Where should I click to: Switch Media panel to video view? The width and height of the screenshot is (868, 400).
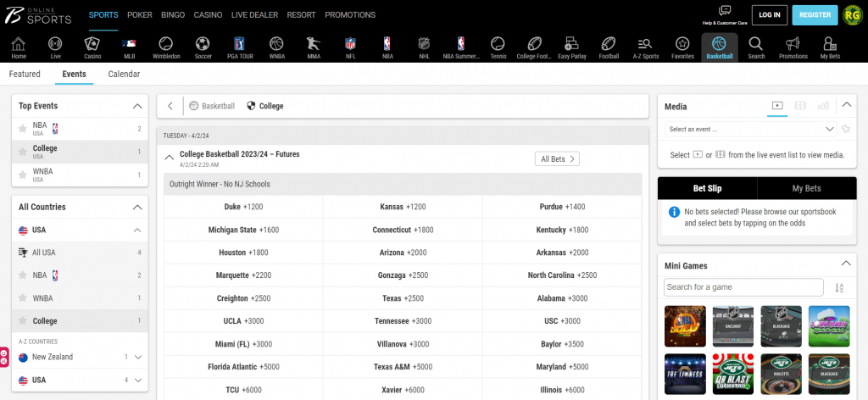pos(777,105)
